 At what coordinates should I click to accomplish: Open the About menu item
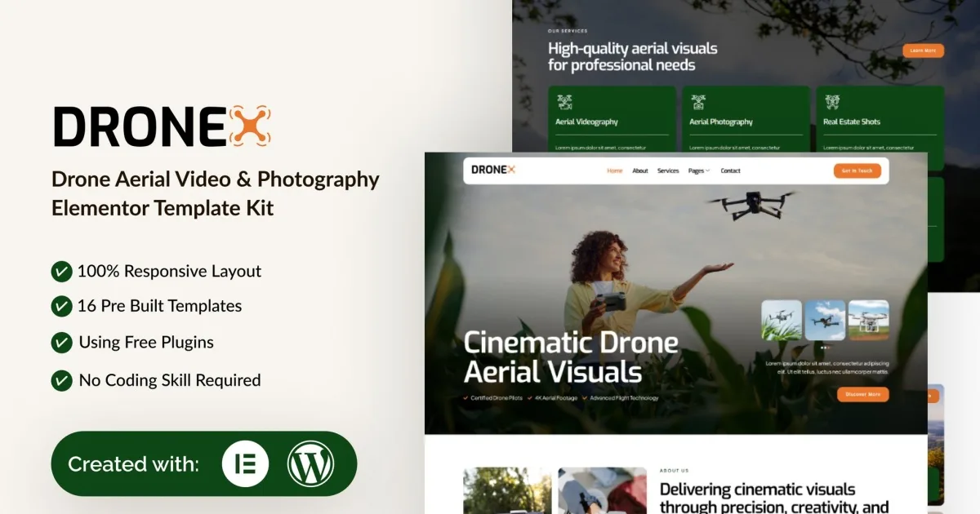640,171
